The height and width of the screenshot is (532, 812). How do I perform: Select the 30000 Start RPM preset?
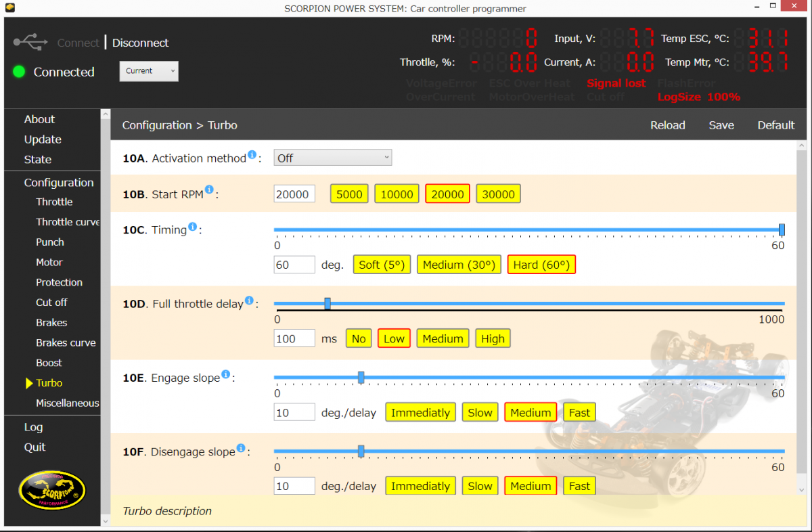point(498,194)
